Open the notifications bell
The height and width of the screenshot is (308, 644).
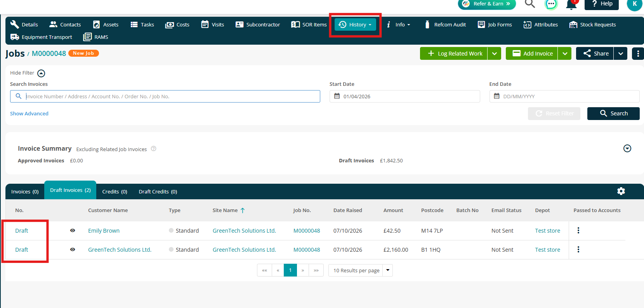[571, 4]
